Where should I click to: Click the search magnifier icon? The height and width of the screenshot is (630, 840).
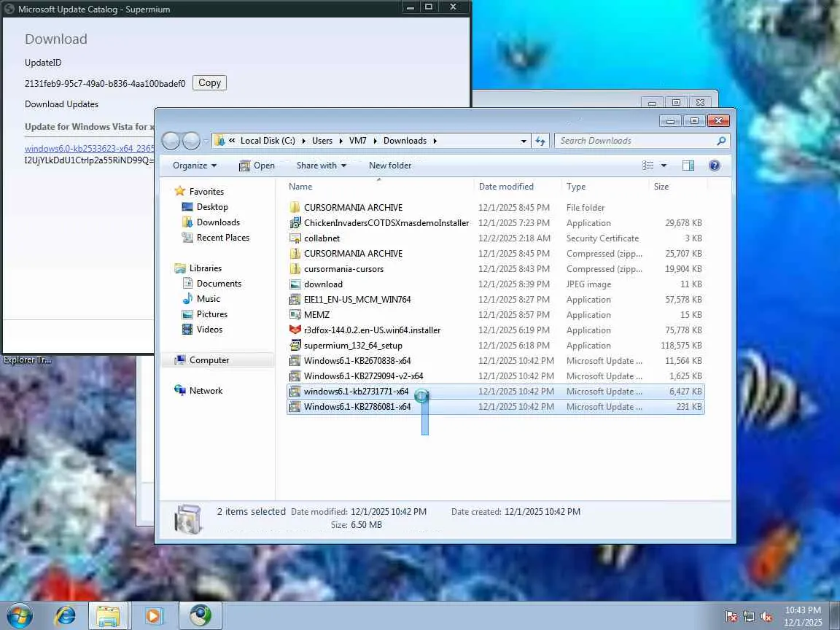(721, 141)
